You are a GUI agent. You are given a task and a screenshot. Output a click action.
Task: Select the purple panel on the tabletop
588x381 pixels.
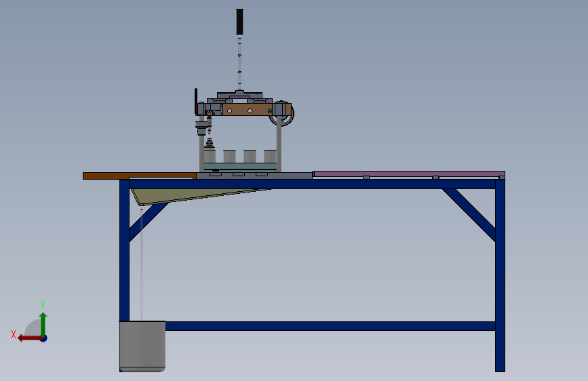coord(408,174)
